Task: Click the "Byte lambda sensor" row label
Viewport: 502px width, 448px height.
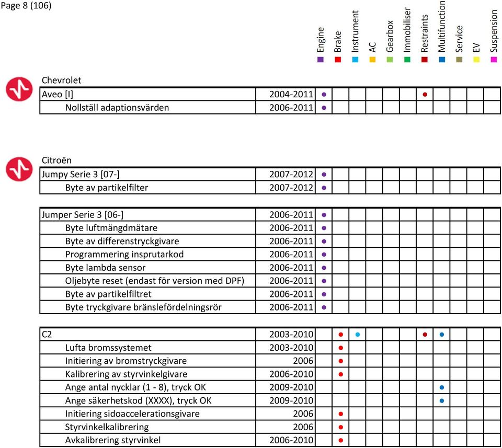Action: click(105, 268)
